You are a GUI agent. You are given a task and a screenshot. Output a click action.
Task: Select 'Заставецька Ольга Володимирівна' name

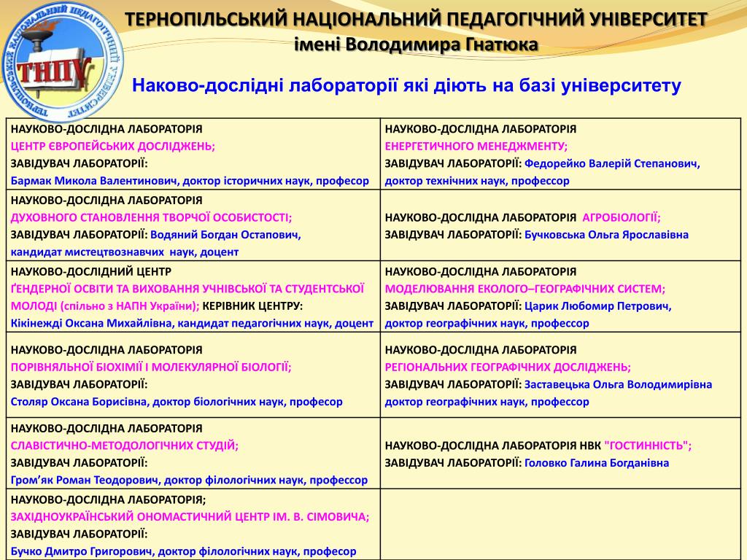click(619, 385)
